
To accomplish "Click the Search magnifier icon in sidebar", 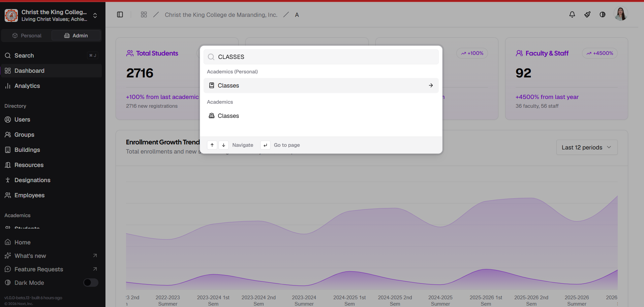I will click(x=8, y=56).
